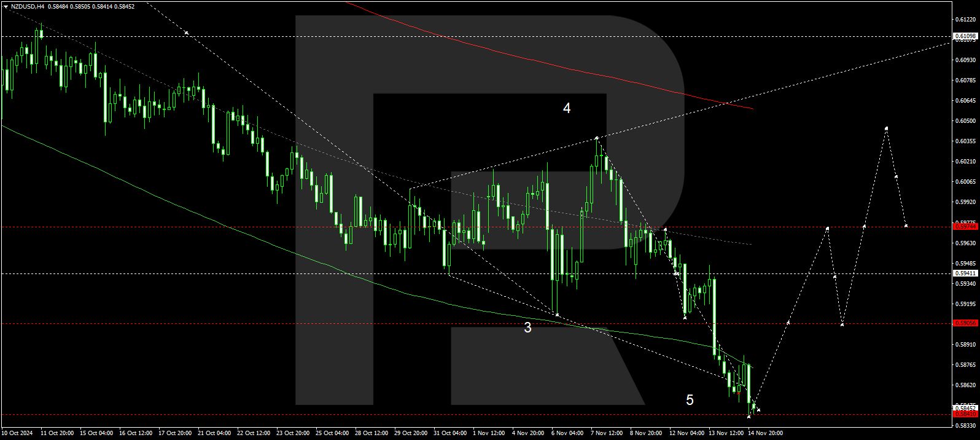Click the 14 Nov 20:00 time label

[x=765, y=433]
